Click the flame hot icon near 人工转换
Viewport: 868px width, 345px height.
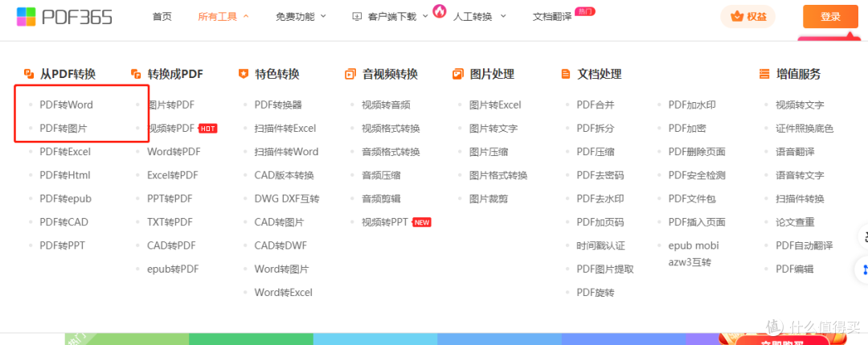click(x=440, y=10)
